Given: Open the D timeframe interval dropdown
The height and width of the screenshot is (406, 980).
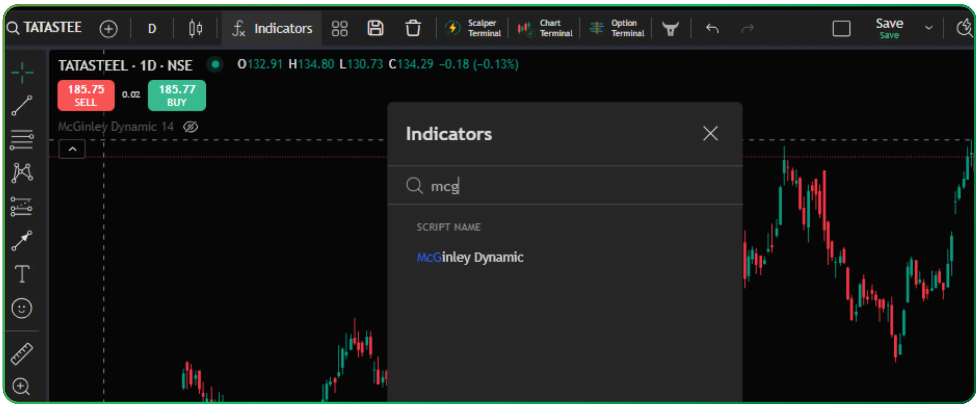Looking at the screenshot, I should point(152,29).
